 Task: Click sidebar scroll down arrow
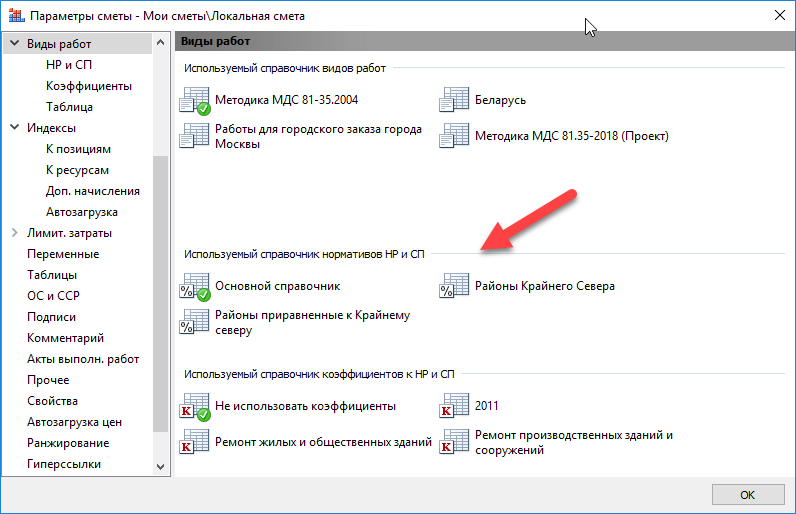tap(160, 467)
